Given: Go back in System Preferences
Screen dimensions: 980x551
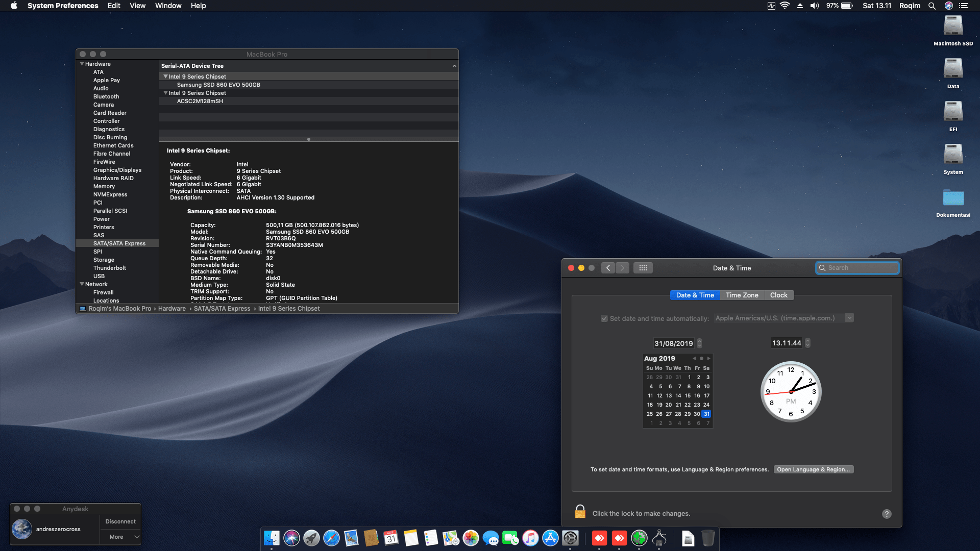Looking at the screenshot, I should [608, 268].
